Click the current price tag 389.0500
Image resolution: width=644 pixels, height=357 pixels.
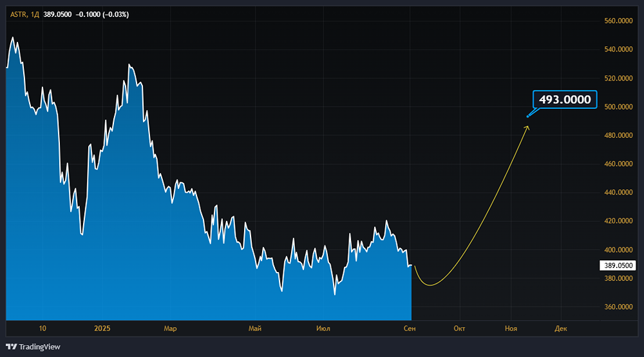pyautogui.click(x=618, y=265)
